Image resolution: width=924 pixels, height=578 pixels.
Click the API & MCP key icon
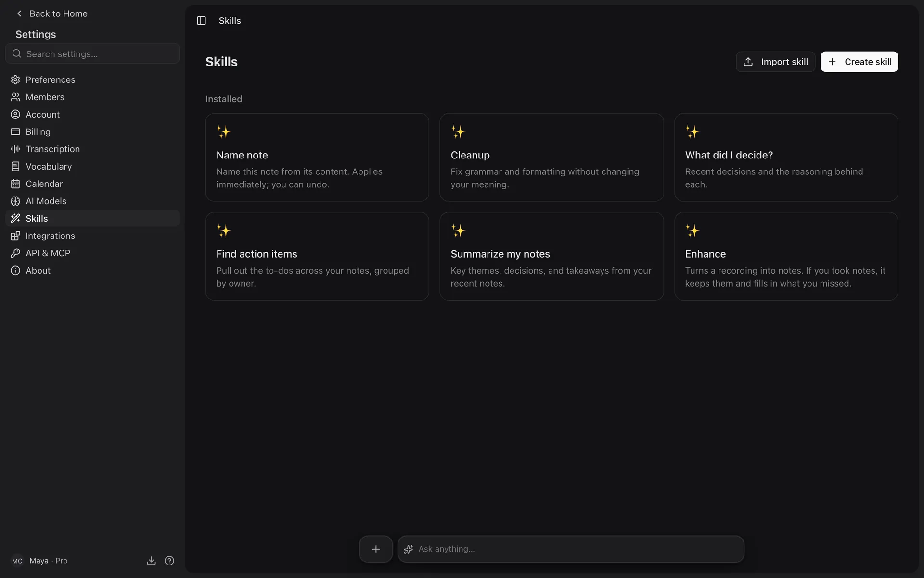[15, 253]
